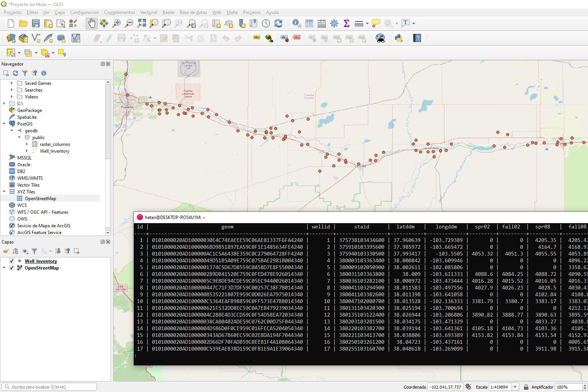Filter the Navegador browser tree
Viewport: 588px width, 392px height.
tap(25, 73)
